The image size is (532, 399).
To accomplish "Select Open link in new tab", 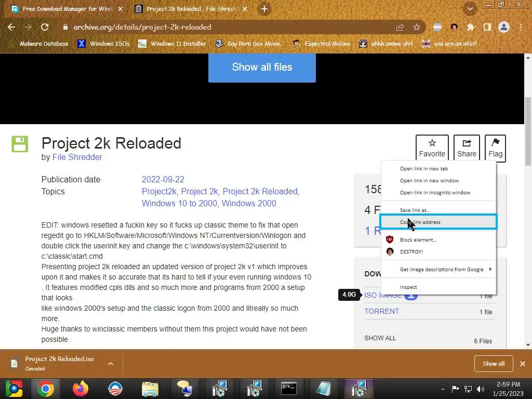I will point(438,169).
